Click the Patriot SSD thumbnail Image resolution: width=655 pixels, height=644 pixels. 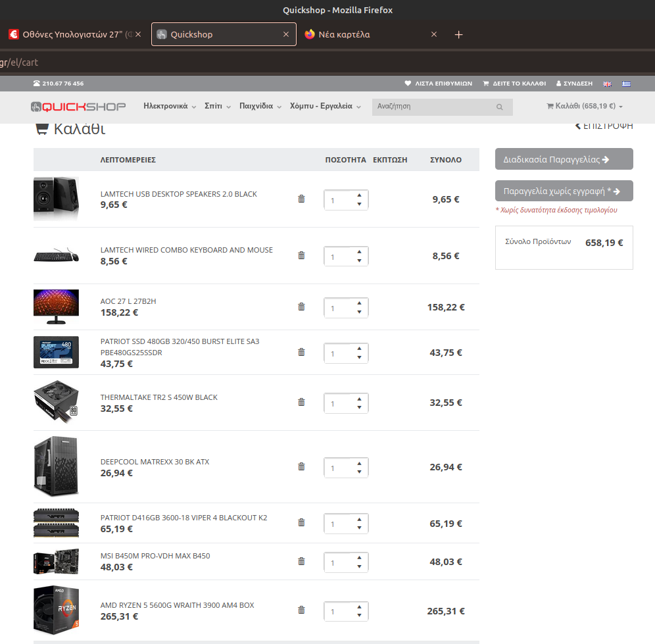(x=56, y=353)
